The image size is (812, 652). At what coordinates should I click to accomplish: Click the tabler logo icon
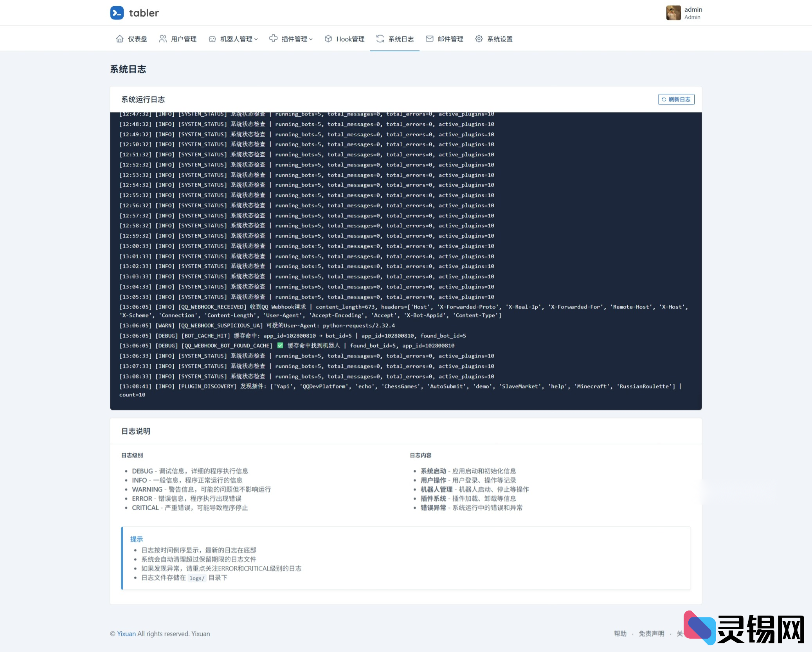click(x=117, y=13)
